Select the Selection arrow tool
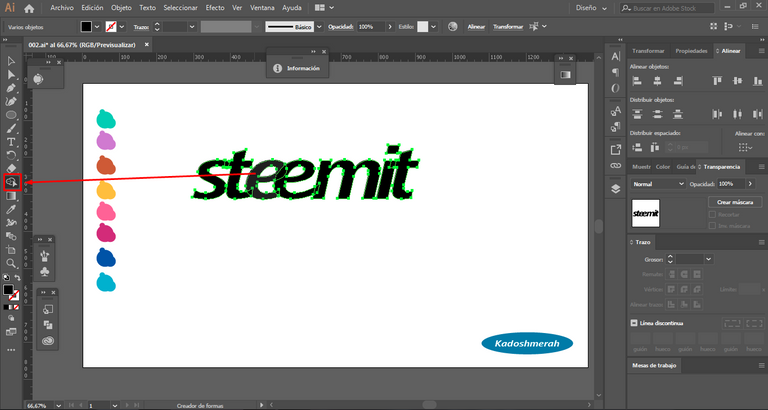 click(11, 61)
